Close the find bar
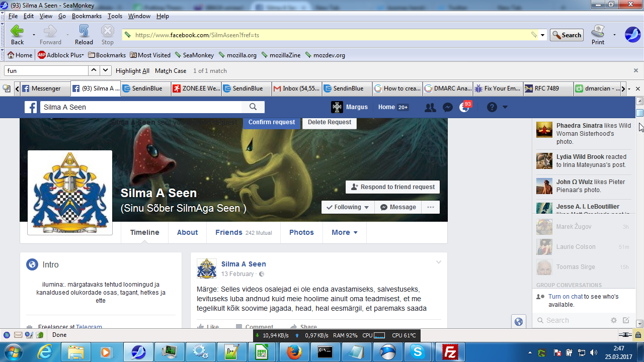Image resolution: width=644 pixels, height=362 pixels. [x=636, y=71]
